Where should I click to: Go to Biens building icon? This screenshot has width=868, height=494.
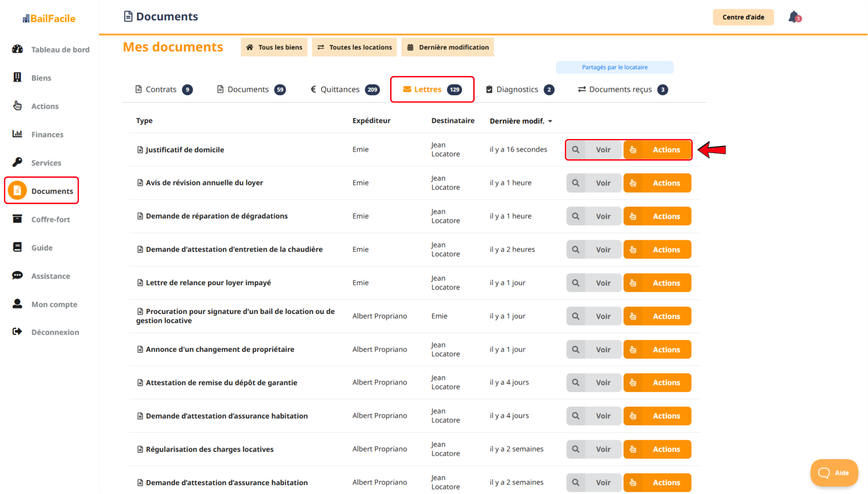pos(17,77)
